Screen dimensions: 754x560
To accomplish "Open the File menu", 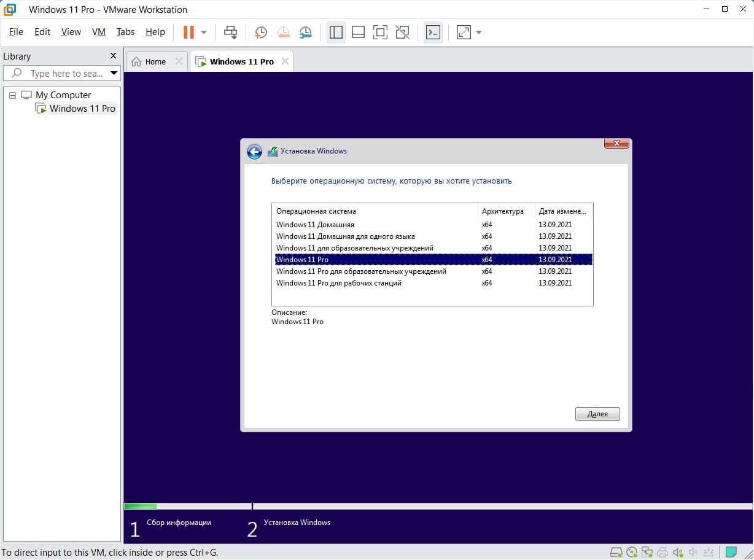I will (16, 32).
